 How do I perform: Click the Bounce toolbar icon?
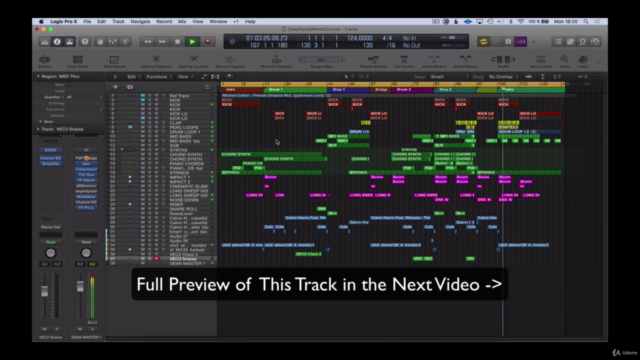pyautogui.click(x=44, y=61)
